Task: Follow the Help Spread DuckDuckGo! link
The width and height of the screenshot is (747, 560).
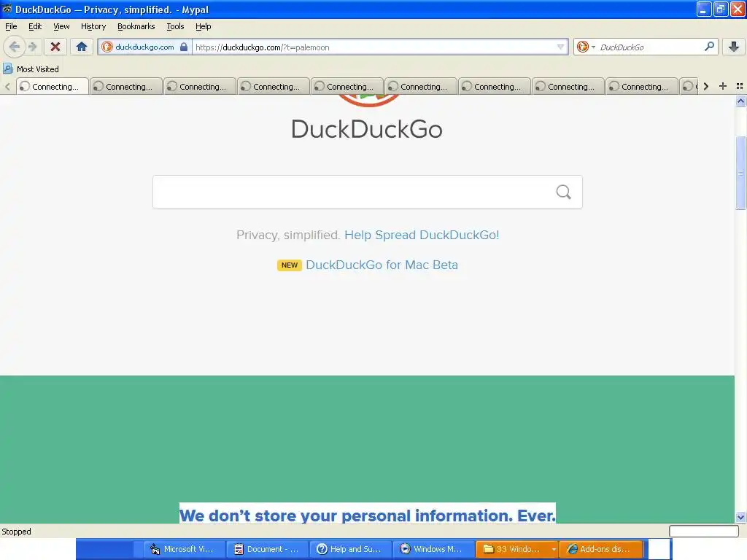Action: [x=422, y=235]
